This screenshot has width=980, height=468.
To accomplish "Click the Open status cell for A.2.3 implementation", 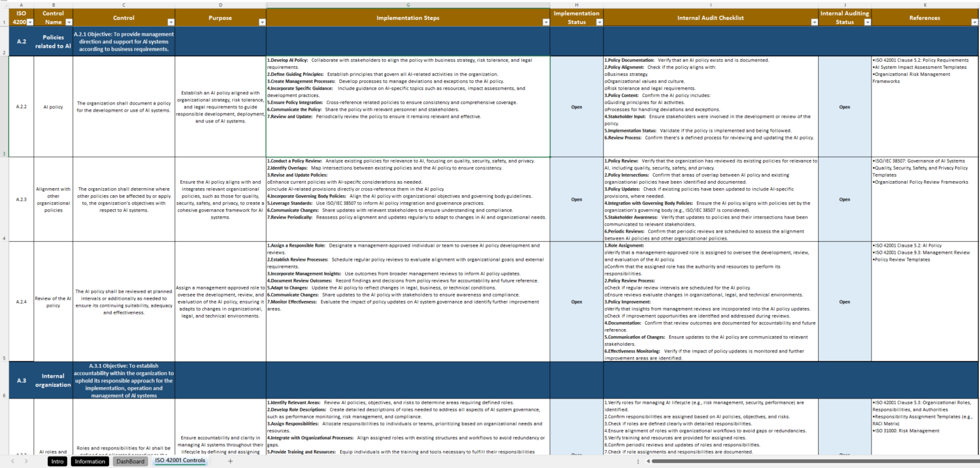I will click(x=576, y=200).
